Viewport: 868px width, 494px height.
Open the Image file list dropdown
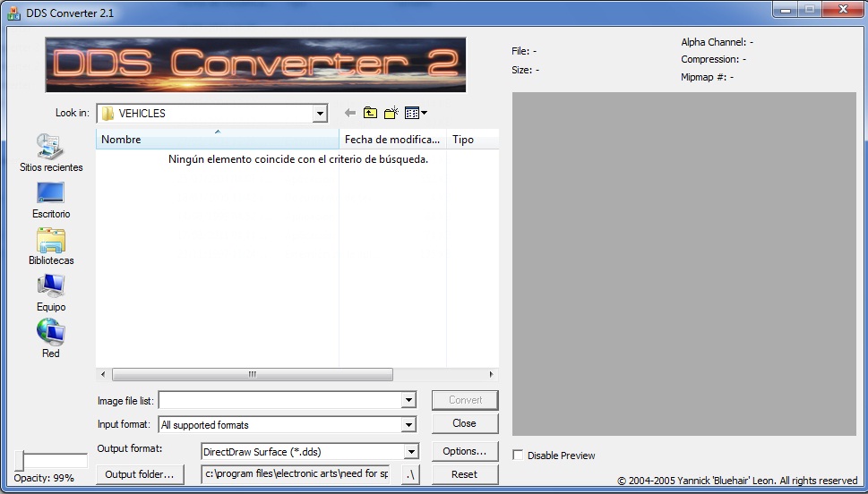point(408,400)
